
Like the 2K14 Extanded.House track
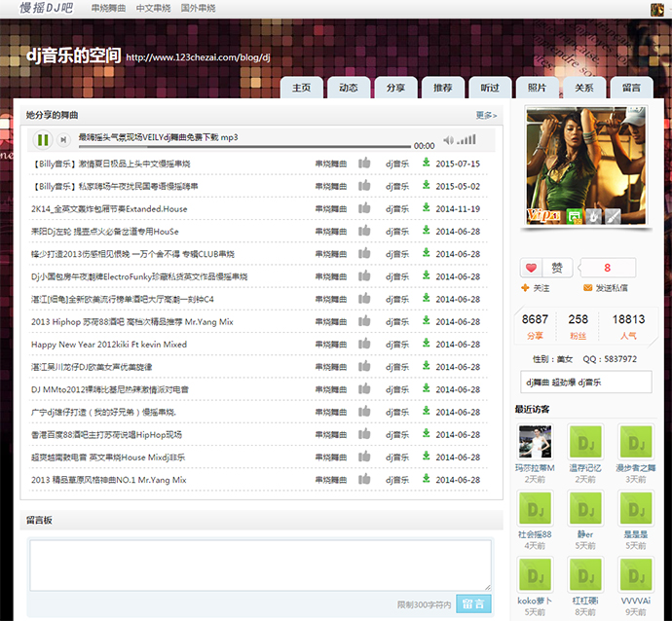(x=364, y=208)
